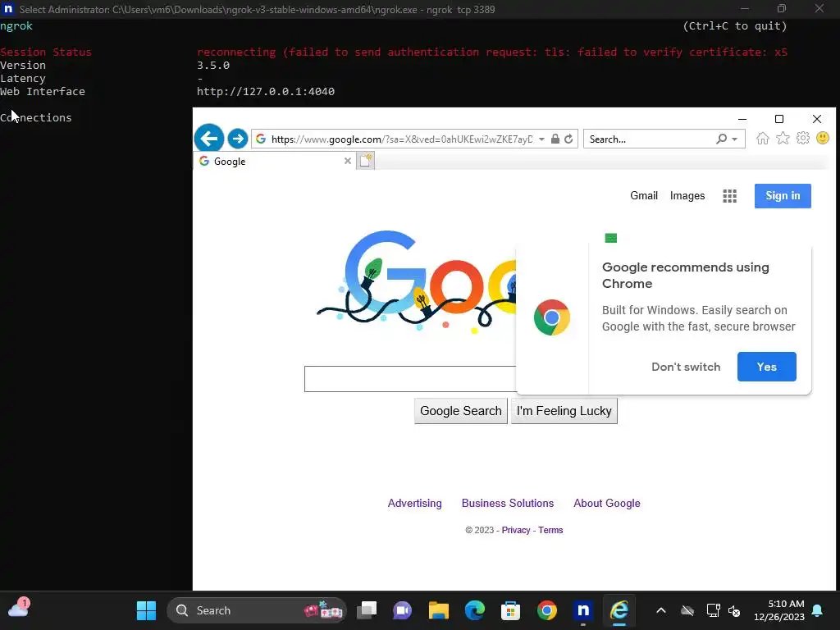
Task: Click in the Internet Explorer address bar URL
Action: click(x=402, y=139)
